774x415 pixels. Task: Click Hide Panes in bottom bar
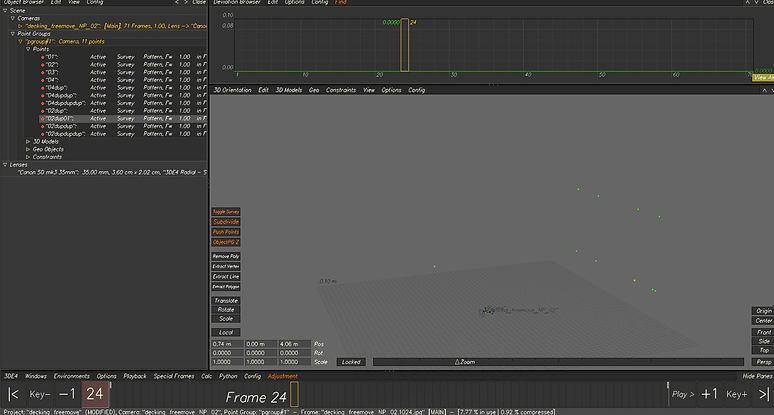[757, 377]
